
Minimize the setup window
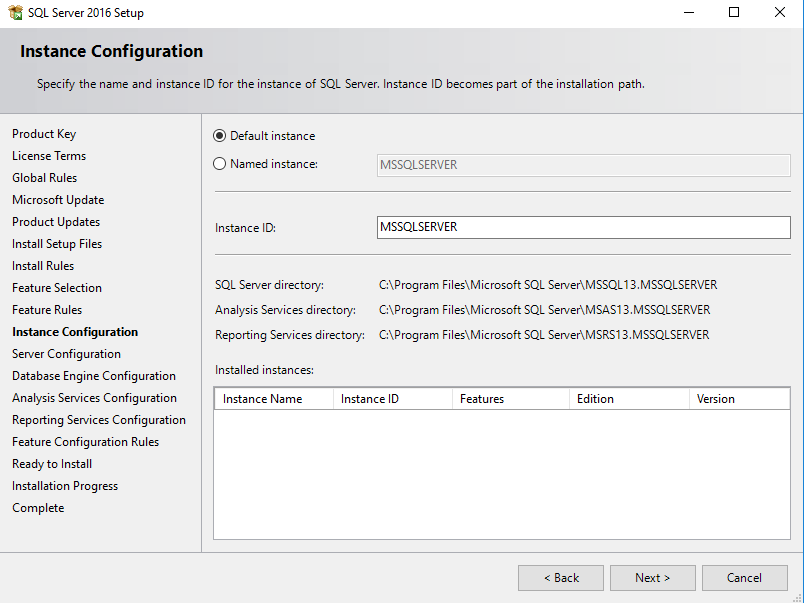coord(689,12)
